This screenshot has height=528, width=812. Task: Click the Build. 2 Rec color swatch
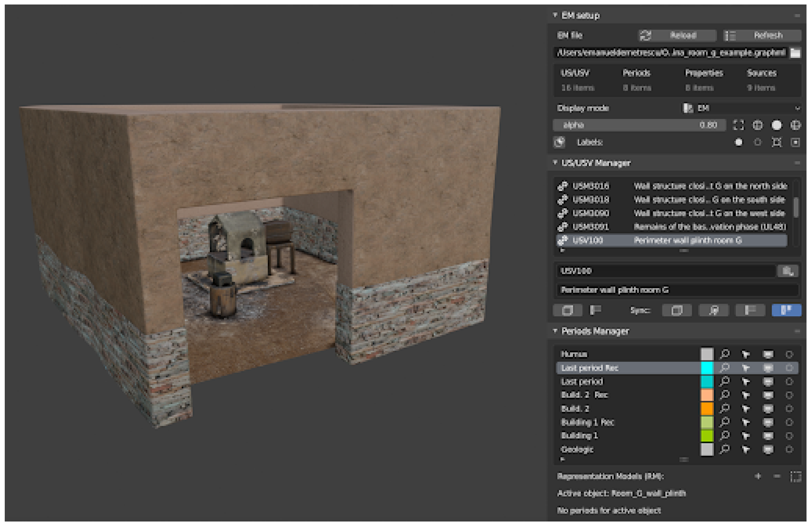coord(707,395)
